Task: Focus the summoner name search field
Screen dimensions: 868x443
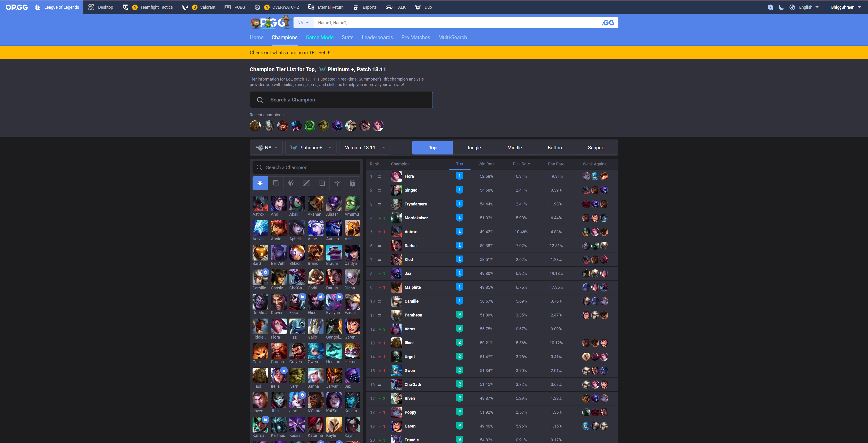Action: (457, 23)
